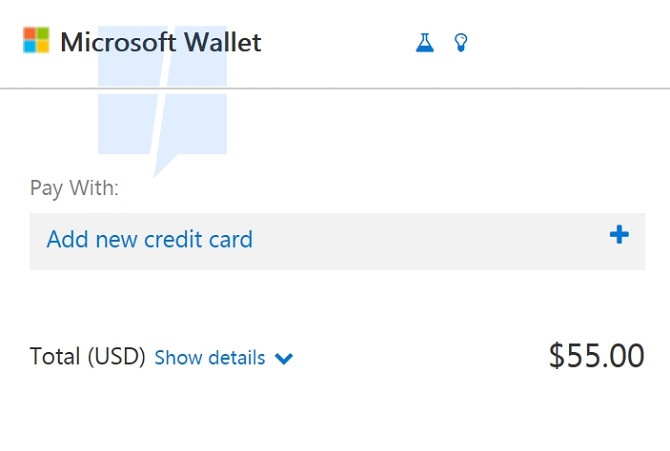Click the $55.00 total amount
The height and width of the screenshot is (451, 670).
point(596,356)
